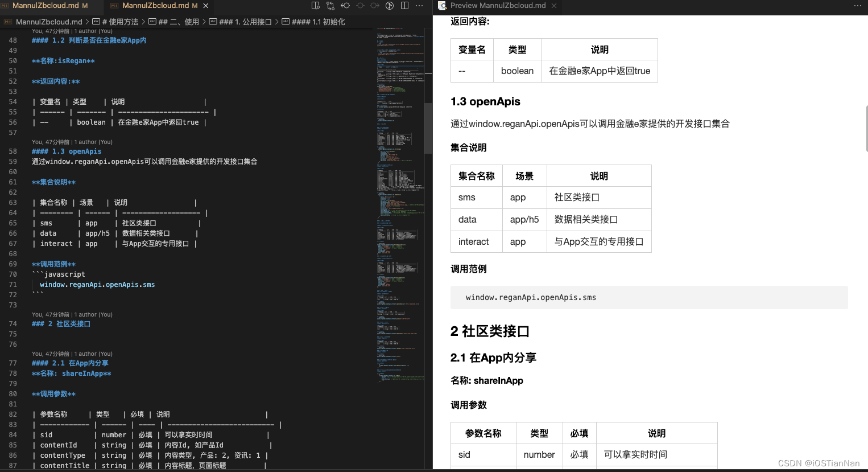Click the preview pane scrollbar
868x472 pixels.
[x=866, y=128]
